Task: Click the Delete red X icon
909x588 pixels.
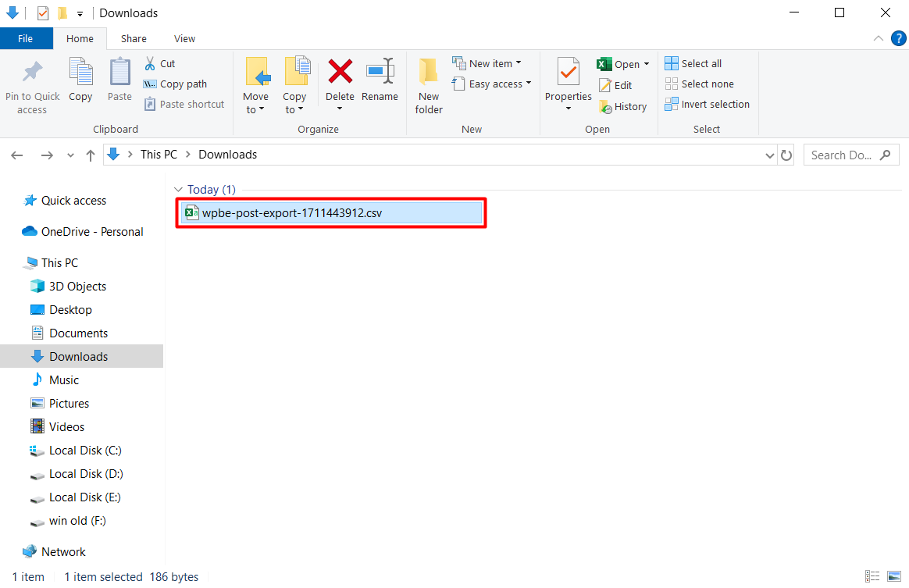Action: (x=340, y=72)
